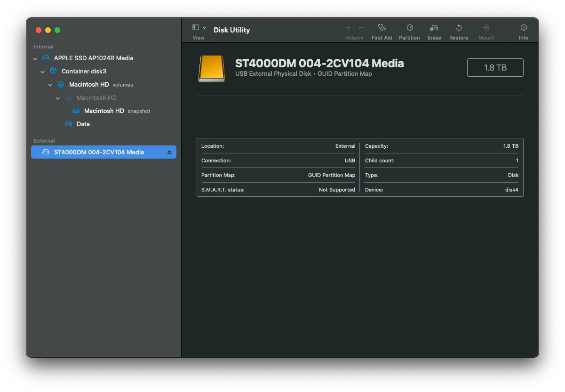Image resolution: width=565 pixels, height=392 pixels.
Task: Run First Aid on the selected disk
Action: pyautogui.click(x=382, y=28)
